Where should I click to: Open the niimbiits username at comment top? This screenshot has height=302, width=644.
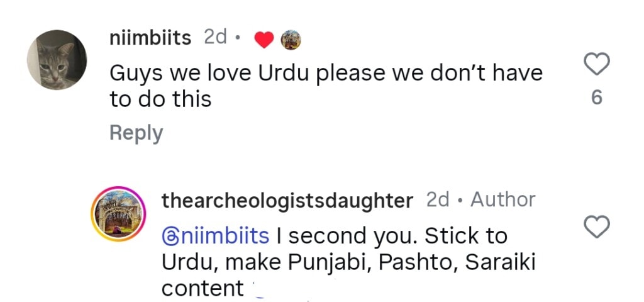pos(150,38)
